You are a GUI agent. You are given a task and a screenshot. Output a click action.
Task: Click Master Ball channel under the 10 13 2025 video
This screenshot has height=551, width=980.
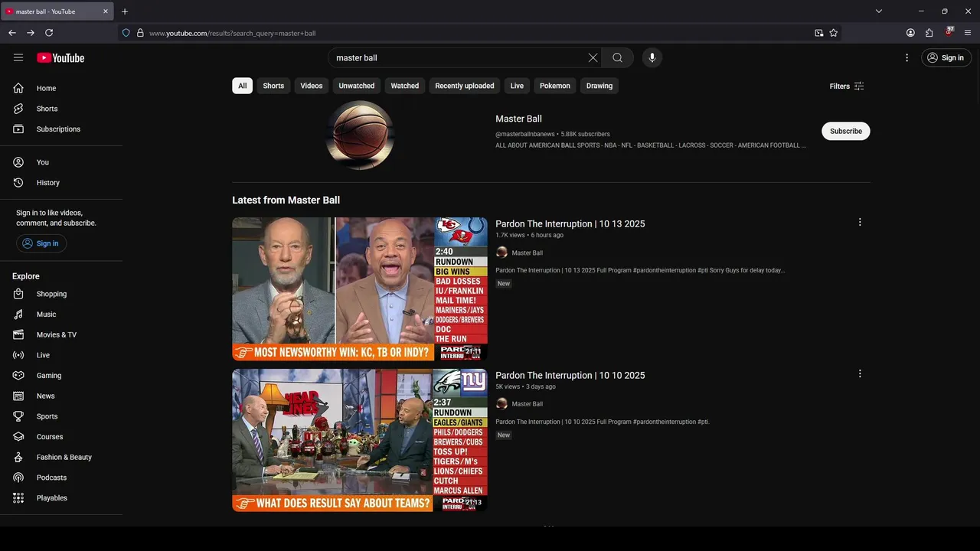click(527, 253)
